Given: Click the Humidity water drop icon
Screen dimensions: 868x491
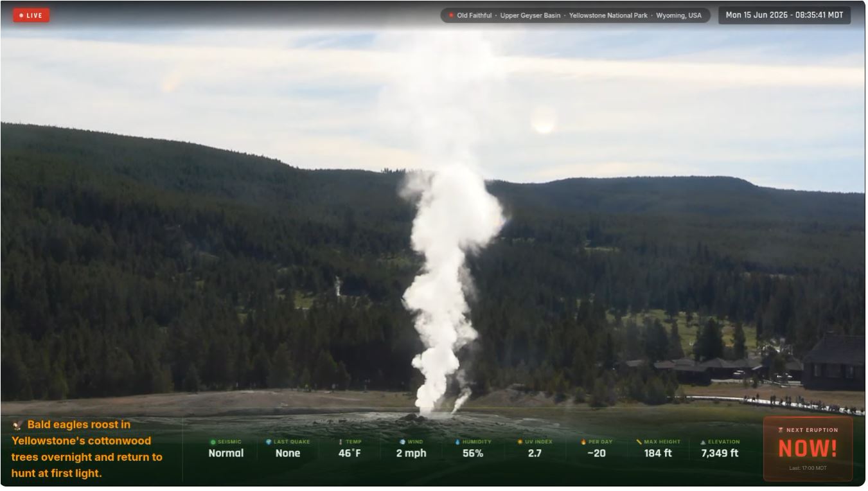Looking at the screenshot, I should pyautogui.click(x=458, y=442).
